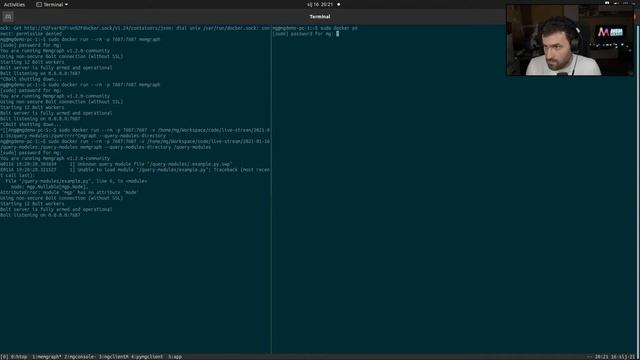This screenshot has height=360, width=640.
Task: Click the 'Unable to load module' error line
Action: pos(135,170)
